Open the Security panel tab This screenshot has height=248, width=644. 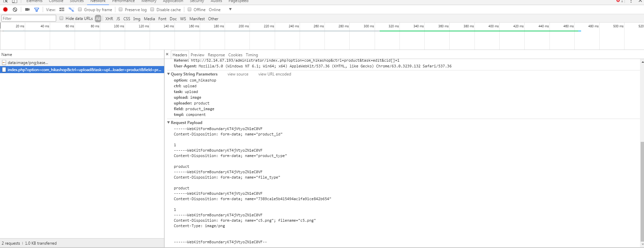pyautogui.click(x=197, y=1)
